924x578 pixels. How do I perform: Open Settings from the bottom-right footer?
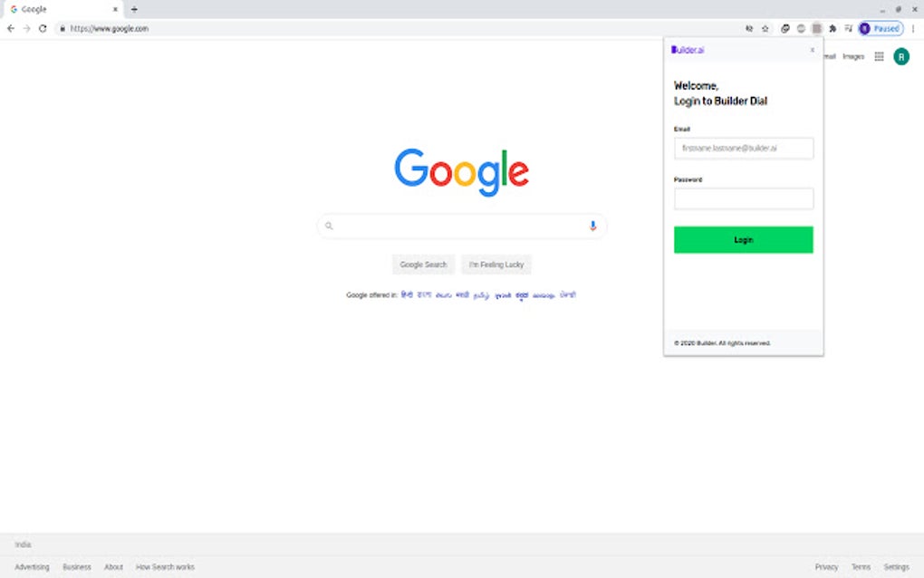(x=896, y=566)
